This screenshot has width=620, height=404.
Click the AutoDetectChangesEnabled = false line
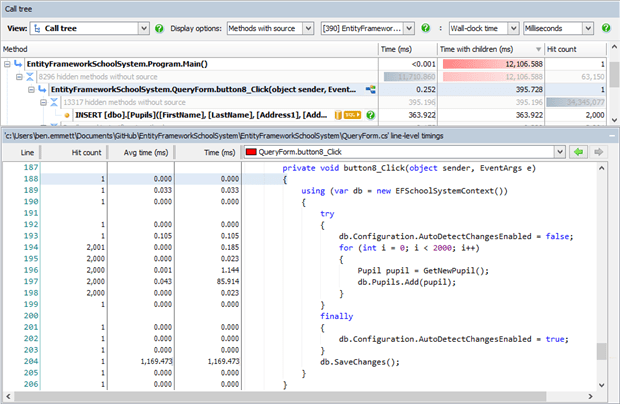pyautogui.click(x=456, y=236)
